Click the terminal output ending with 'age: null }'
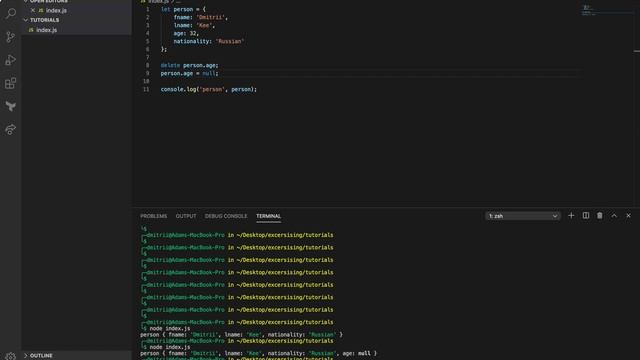The height and width of the screenshot is (360, 640). [258, 353]
